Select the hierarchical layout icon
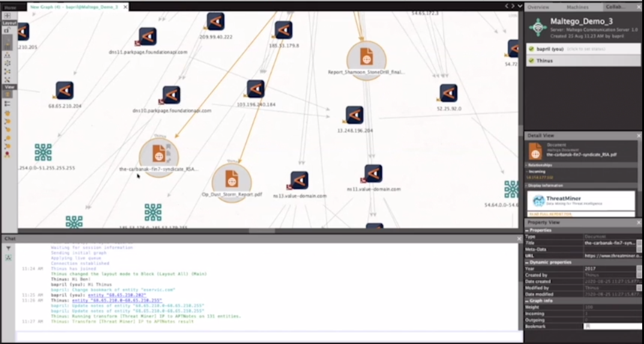Screen dimensions: 644x344 (x=7, y=55)
